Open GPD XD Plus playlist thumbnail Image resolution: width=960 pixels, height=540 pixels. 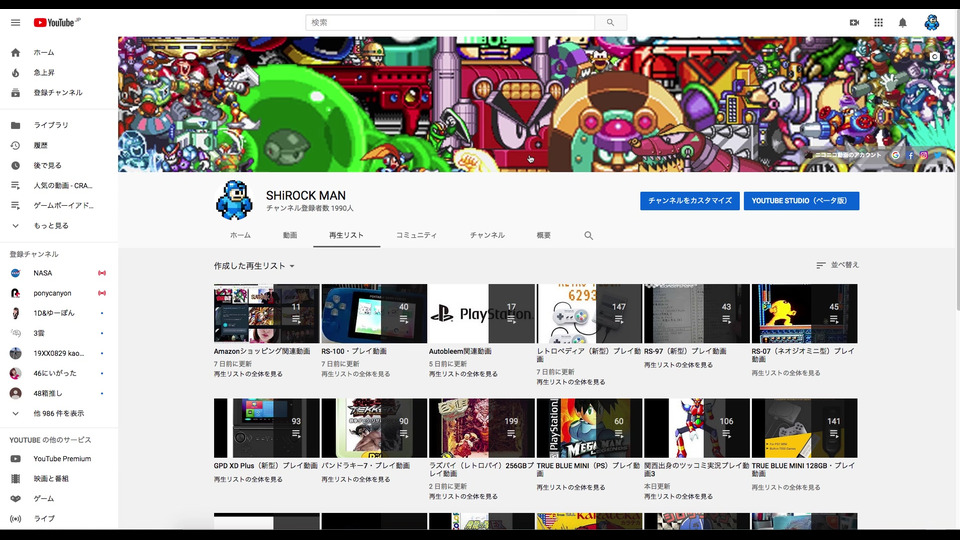pos(266,428)
